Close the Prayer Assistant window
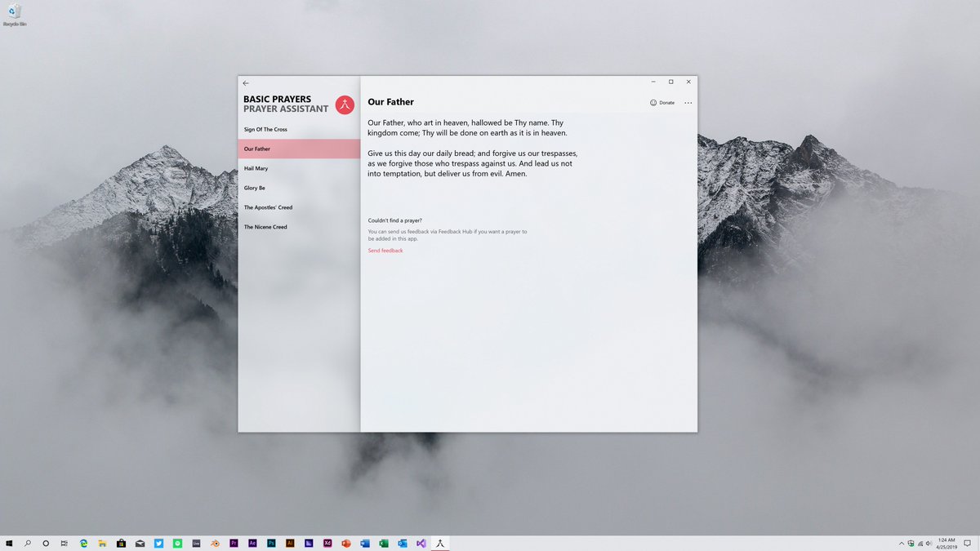This screenshot has height=551, width=980. tap(688, 82)
